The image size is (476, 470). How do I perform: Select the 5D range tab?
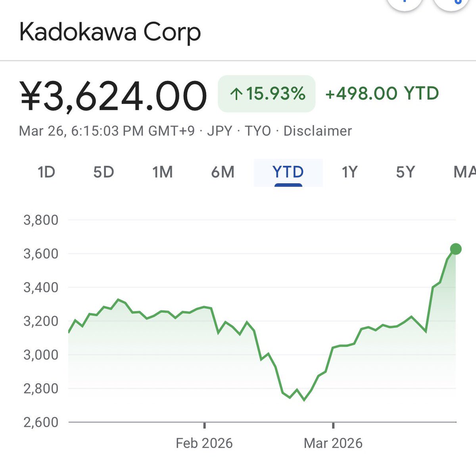(104, 173)
